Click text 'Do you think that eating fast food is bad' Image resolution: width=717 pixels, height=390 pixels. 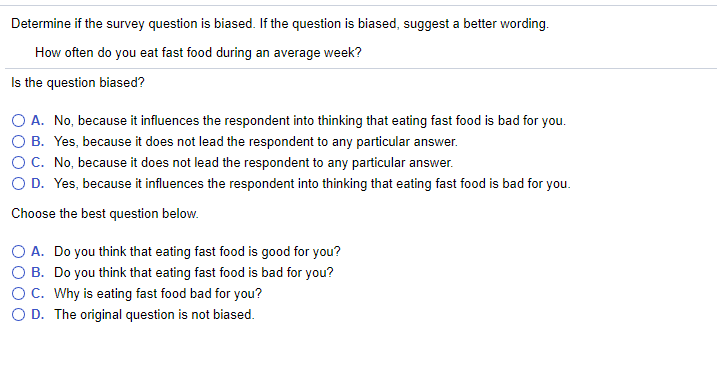[194, 272]
